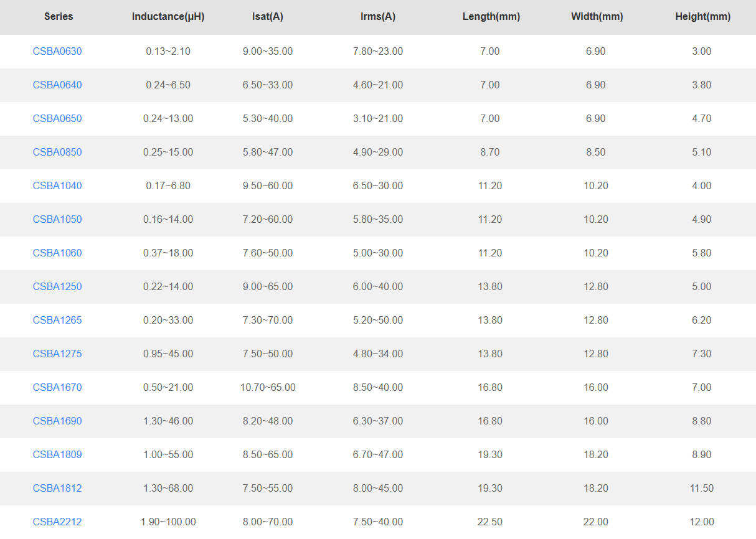Click the CSBA1809 series link
Image resolution: width=756 pixels, height=539 pixels.
point(57,454)
